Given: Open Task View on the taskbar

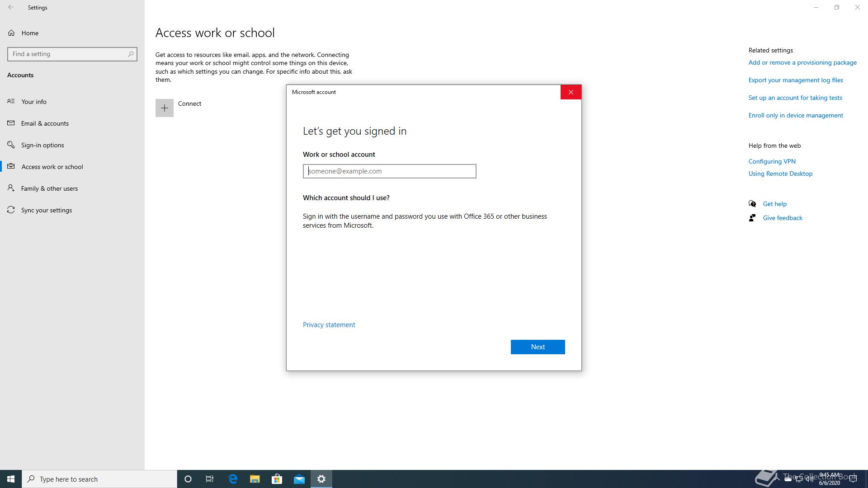Looking at the screenshot, I should 210,479.
